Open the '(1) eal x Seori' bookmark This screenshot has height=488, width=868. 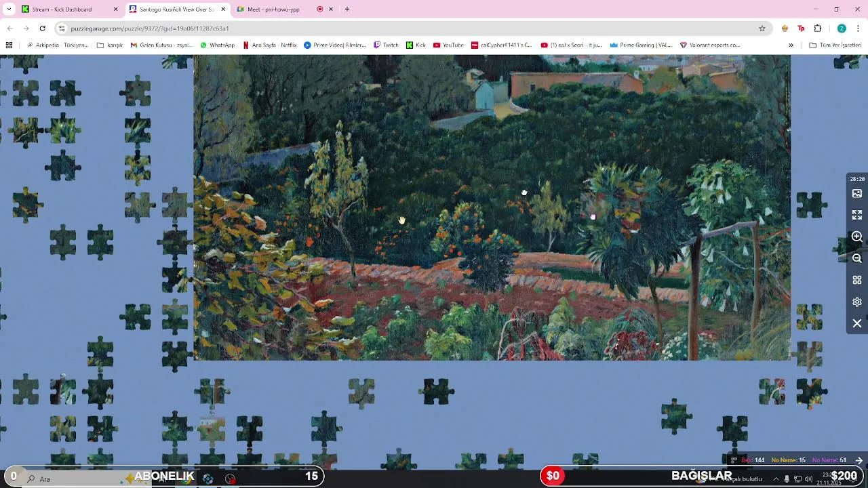point(571,45)
